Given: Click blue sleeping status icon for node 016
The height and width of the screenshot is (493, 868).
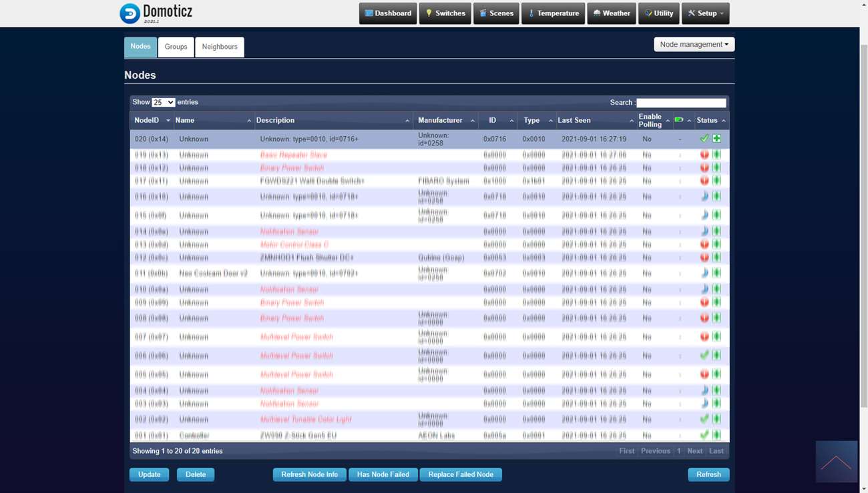Looking at the screenshot, I should pos(704,197).
